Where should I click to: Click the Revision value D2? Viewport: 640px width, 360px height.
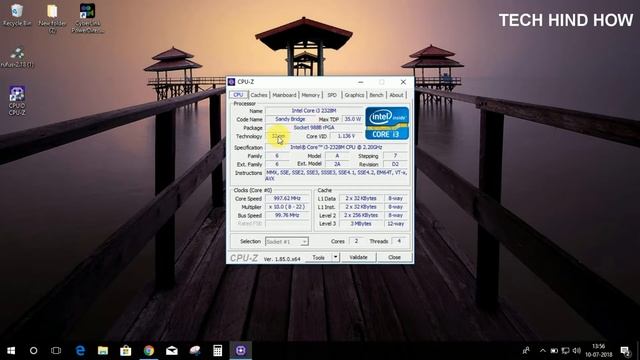[x=395, y=164]
